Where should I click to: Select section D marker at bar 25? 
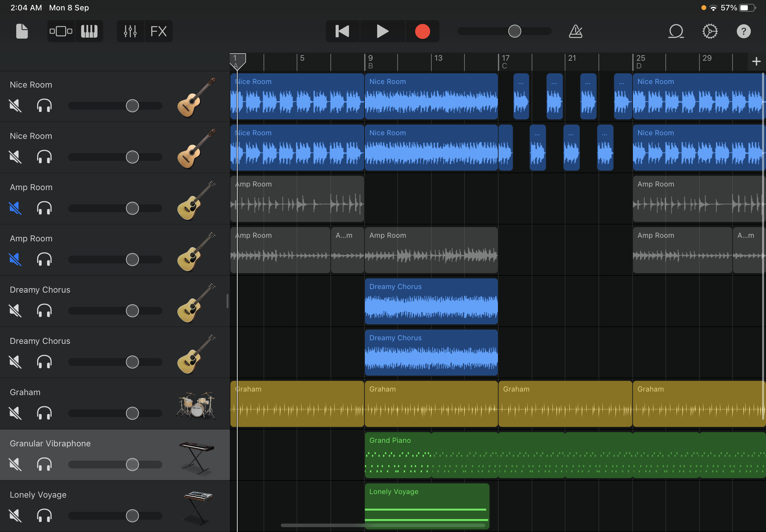click(x=639, y=66)
